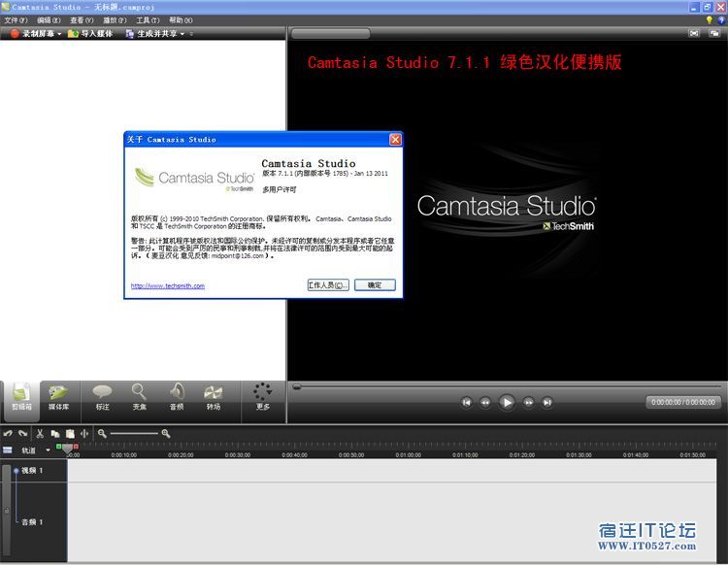Click the gray playhead on timeline

click(x=67, y=449)
